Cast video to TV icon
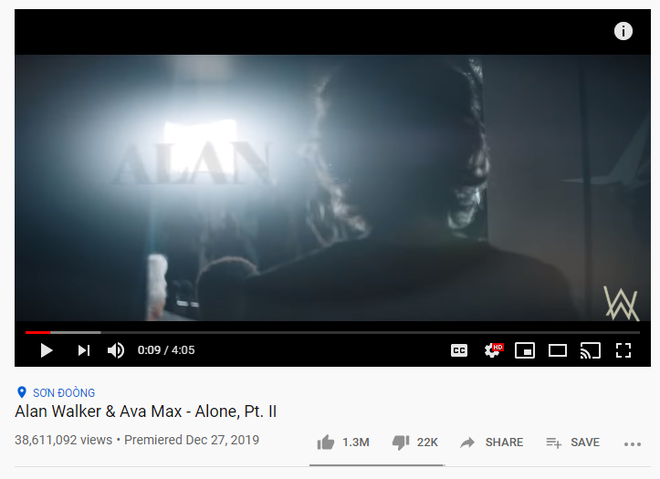The width and height of the screenshot is (660, 479). point(590,350)
